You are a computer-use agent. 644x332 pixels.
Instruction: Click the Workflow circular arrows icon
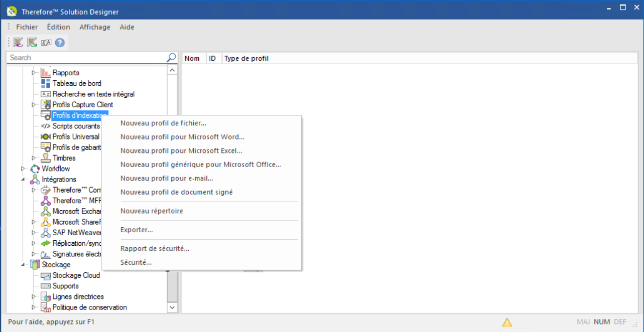35,169
